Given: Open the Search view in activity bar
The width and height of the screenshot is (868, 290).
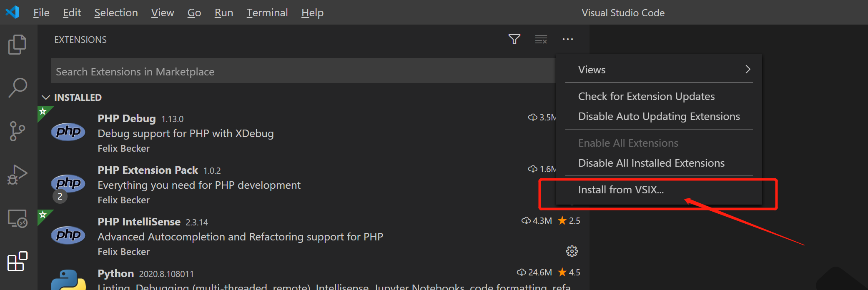Looking at the screenshot, I should tap(18, 88).
